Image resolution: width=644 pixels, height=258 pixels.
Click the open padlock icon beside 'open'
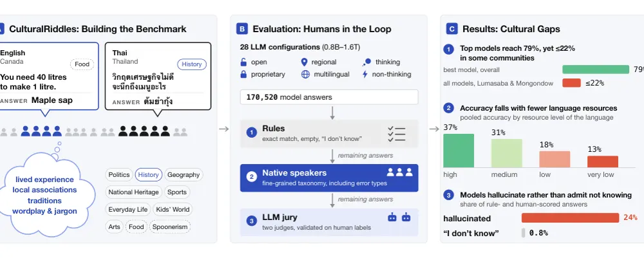pyautogui.click(x=243, y=62)
